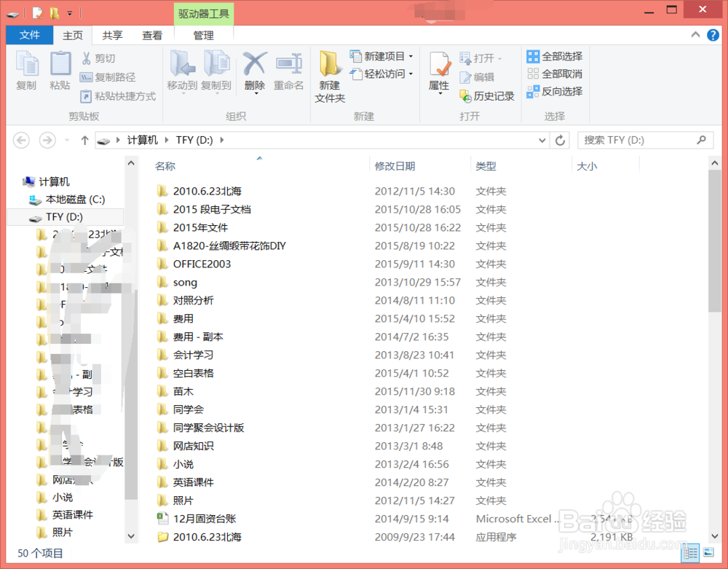Open the 文件 (File) menu
Screen dimensions: 728x569
click(x=29, y=34)
